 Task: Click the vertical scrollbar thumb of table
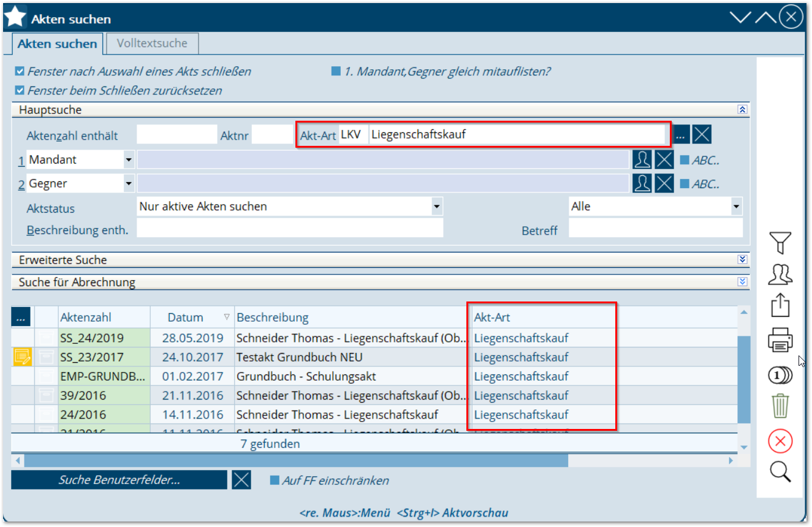tap(743, 379)
